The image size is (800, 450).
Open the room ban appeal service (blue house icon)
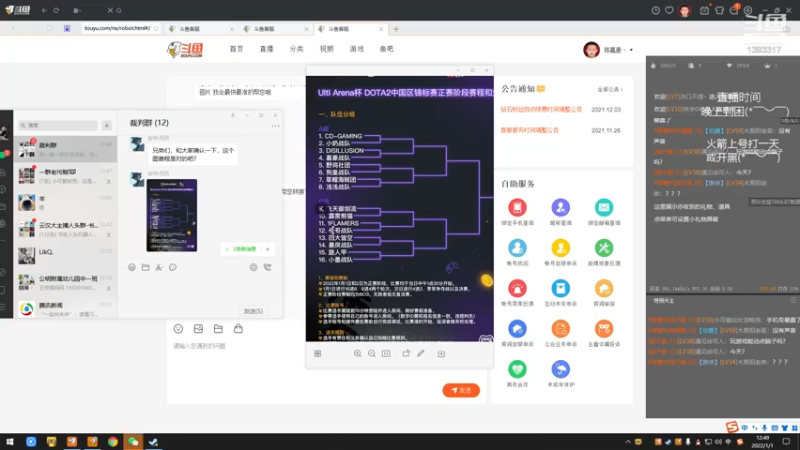tap(517, 329)
